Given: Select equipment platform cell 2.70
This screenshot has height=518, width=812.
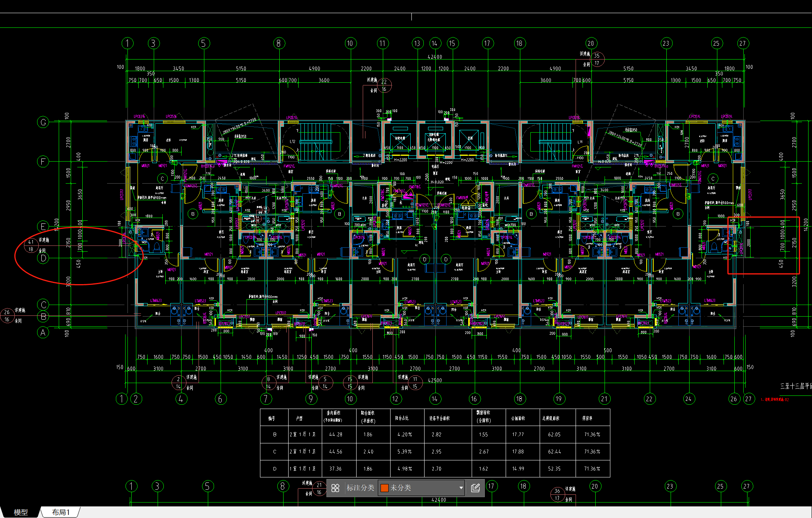Looking at the screenshot, I should (437, 469).
